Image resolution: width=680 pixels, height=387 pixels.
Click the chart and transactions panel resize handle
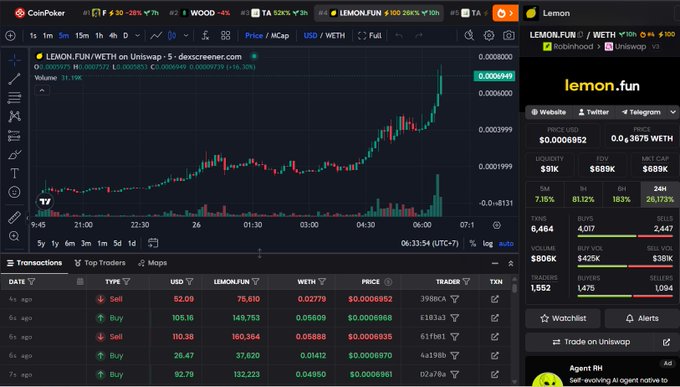(x=259, y=254)
